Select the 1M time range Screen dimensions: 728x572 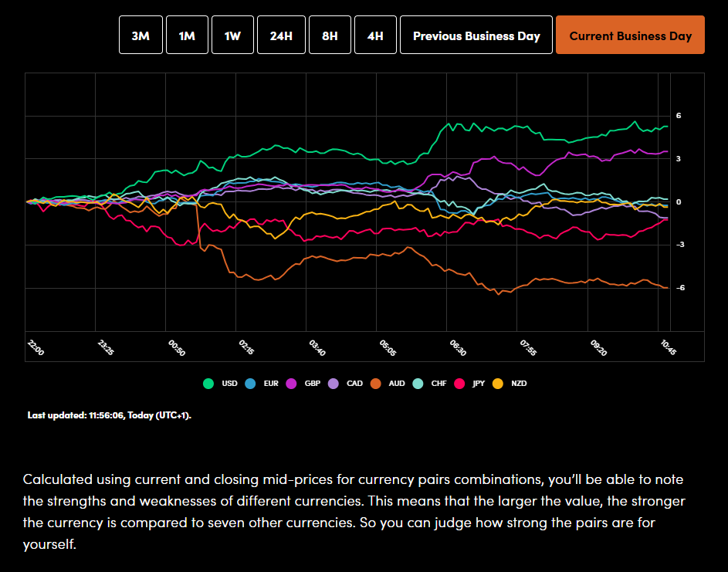187,36
